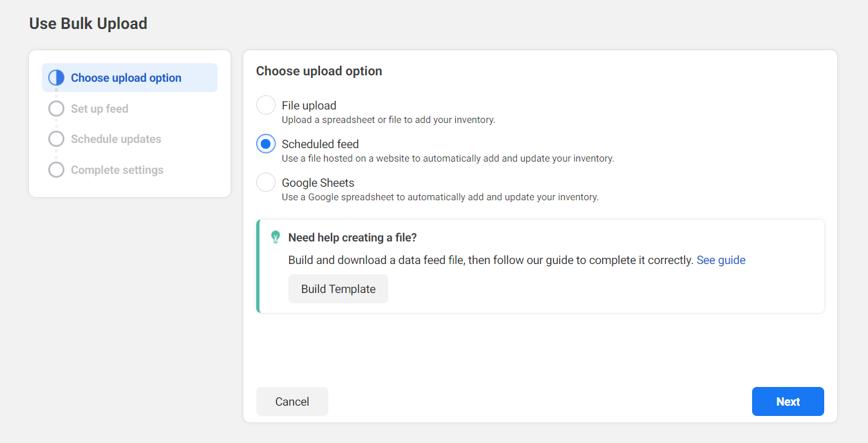Click the Scheduled feed option label

[x=320, y=144]
